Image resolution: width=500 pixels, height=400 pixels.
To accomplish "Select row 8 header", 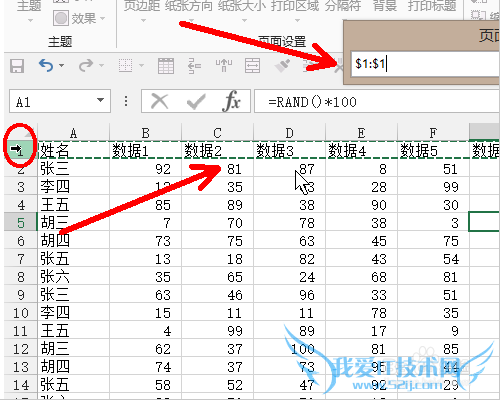I will pyautogui.click(x=21, y=276).
